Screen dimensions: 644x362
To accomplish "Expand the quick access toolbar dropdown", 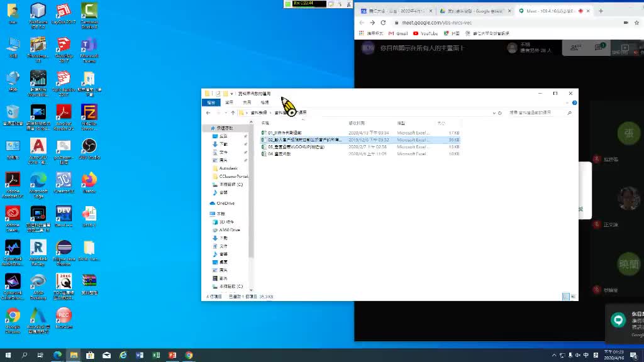I will tap(231, 94).
